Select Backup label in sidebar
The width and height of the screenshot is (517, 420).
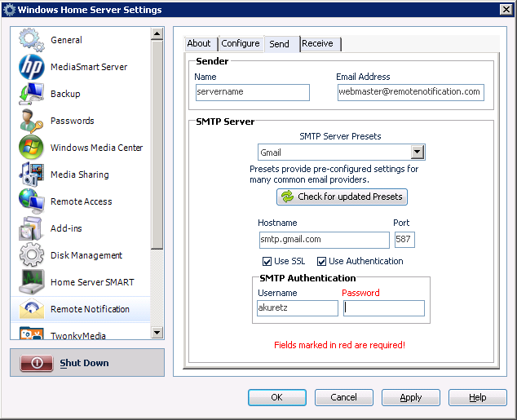pos(65,94)
